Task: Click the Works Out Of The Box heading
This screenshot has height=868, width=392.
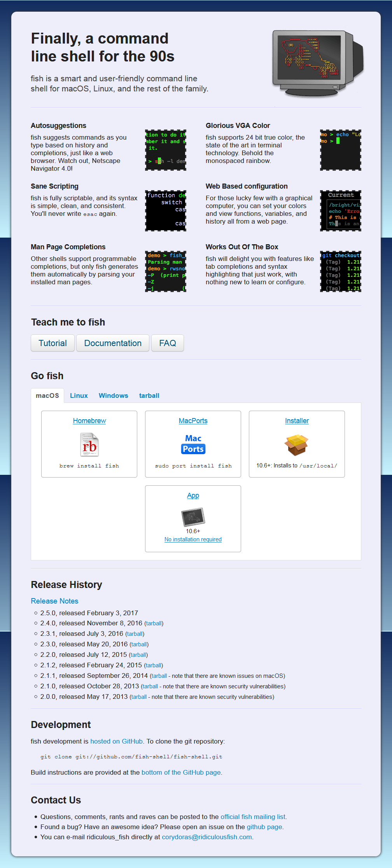Action: [242, 247]
